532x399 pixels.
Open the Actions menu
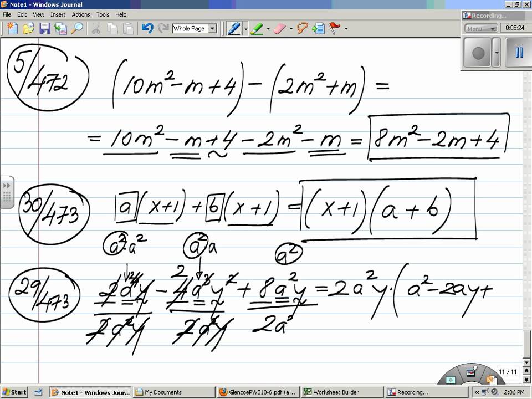point(81,14)
